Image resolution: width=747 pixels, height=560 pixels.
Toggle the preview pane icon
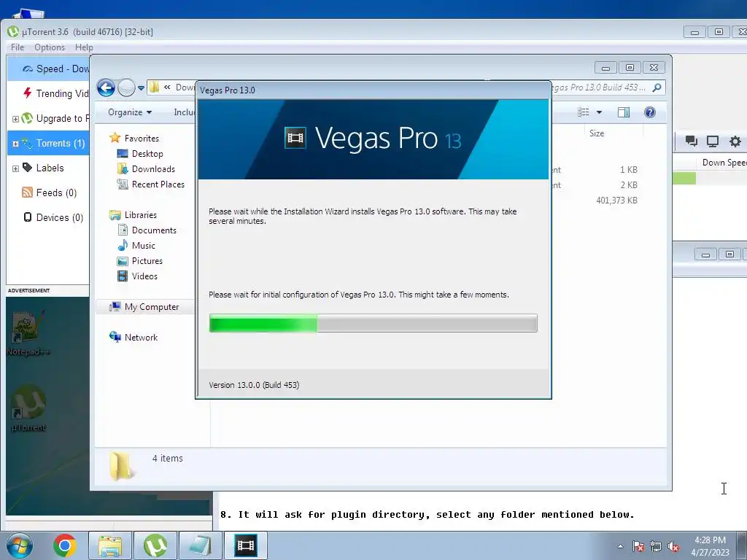pos(624,112)
